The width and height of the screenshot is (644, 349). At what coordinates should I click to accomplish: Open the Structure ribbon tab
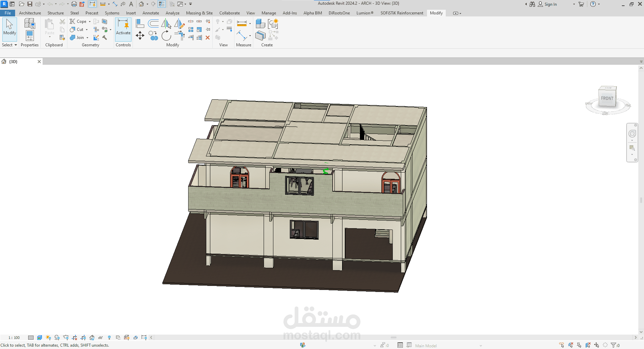[56, 13]
